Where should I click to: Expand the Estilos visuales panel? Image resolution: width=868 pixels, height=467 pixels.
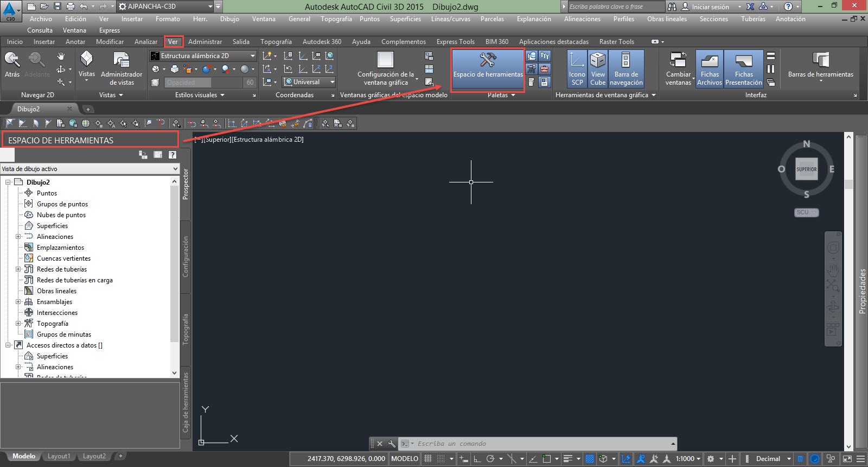(199, 95)
